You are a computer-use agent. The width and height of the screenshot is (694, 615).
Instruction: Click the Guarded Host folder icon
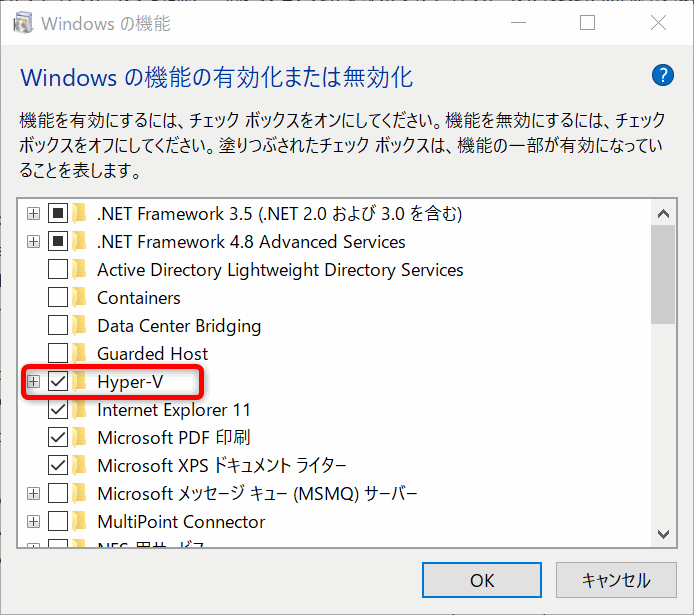coord(79,354)
